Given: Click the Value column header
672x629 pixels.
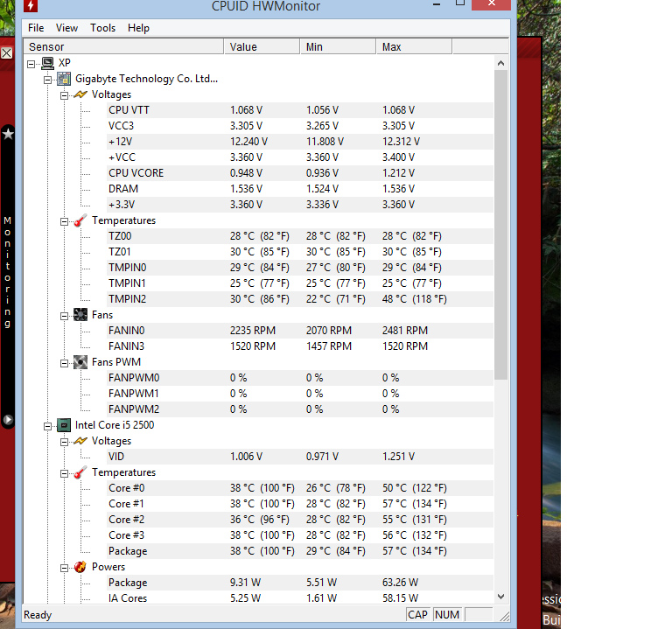Looking at the screenshot, I should pyautogui.click(x=262, y=46).
